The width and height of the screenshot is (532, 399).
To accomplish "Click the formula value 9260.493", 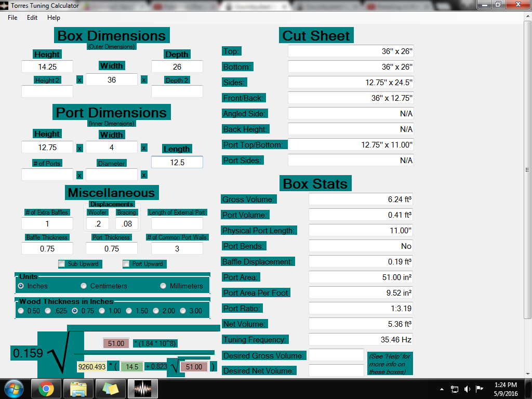I will tap(92, 367).
